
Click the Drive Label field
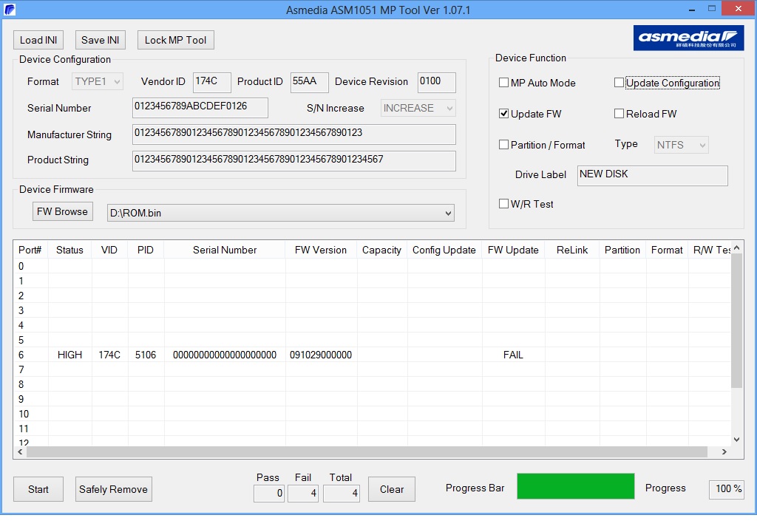tap(652, 176)
